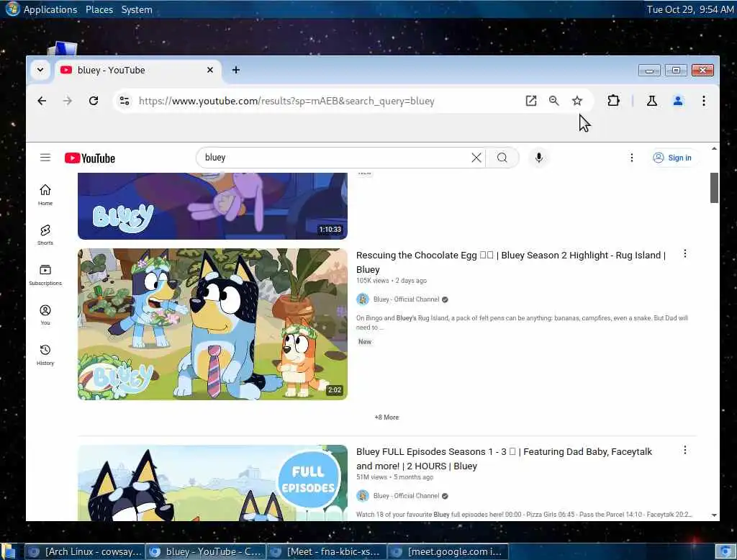Open Subscriptions in the YouTube sidebar

(x=45, y=275)
